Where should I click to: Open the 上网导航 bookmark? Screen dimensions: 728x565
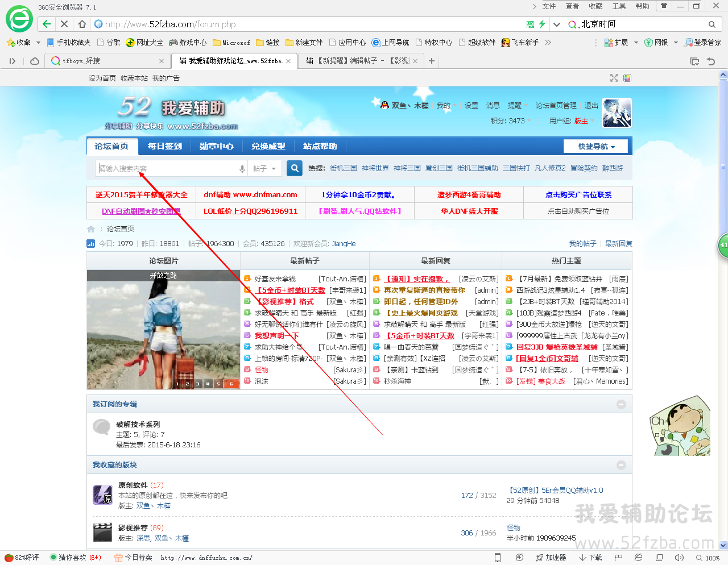390,43
